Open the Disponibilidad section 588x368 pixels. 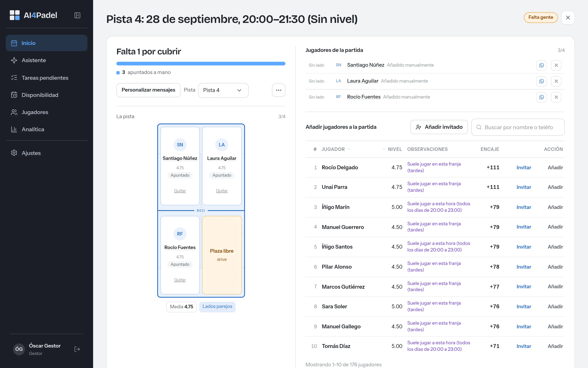click(x=46, y=95)
